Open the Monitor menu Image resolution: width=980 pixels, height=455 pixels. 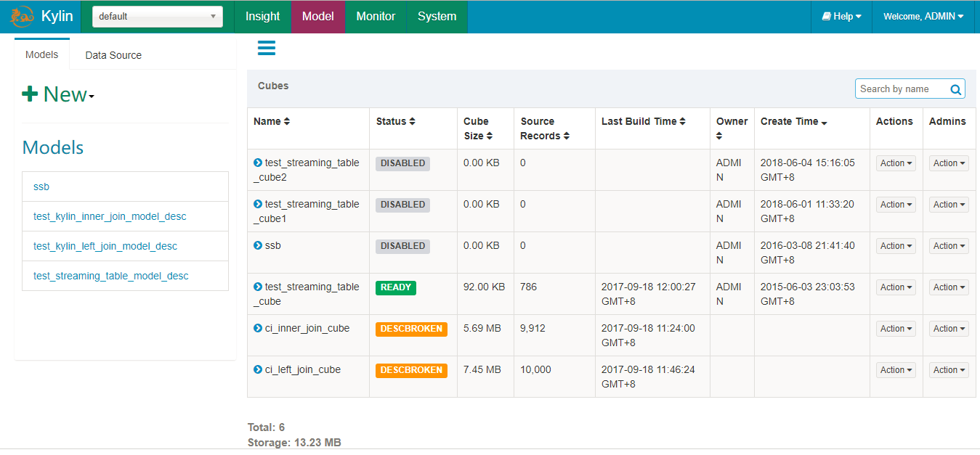tap(375, 15)
